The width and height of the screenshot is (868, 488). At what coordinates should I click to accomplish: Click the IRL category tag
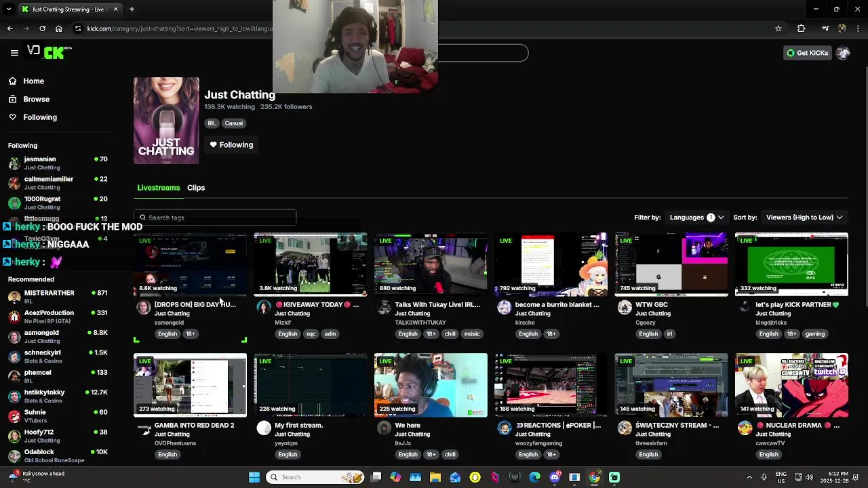click(x=212, y=123)
